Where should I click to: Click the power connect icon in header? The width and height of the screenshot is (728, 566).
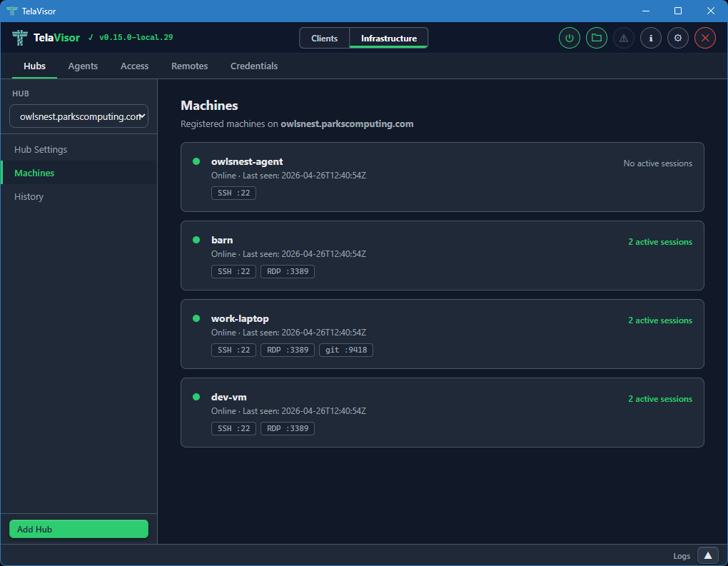pyautogui.click(x=570, y=38)
